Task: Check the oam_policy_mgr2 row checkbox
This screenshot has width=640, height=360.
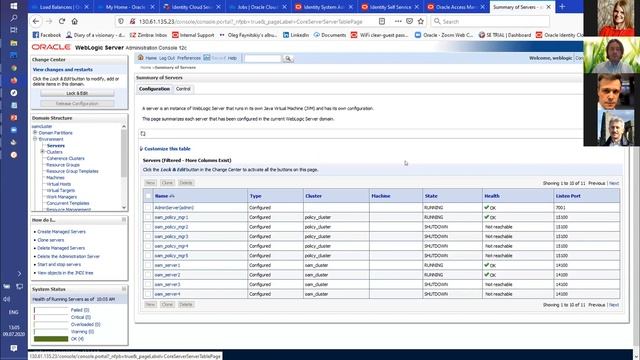Action: tap(148, 227)
